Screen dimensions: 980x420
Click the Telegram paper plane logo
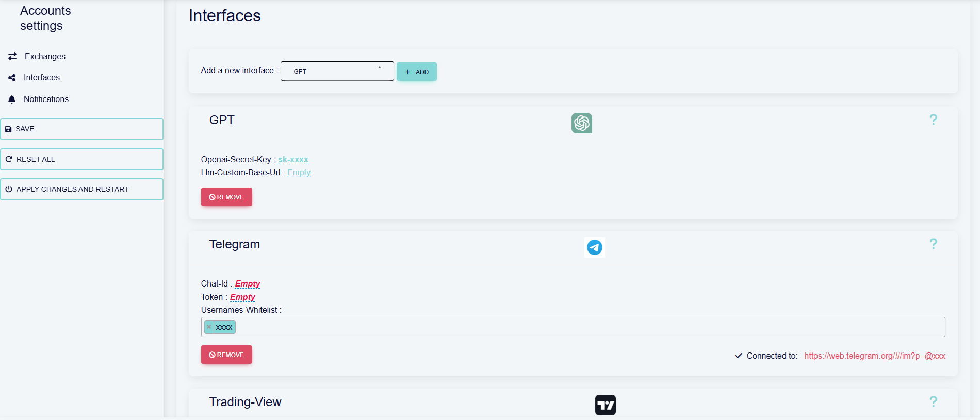pyautogui.click(x=595, y=247)
